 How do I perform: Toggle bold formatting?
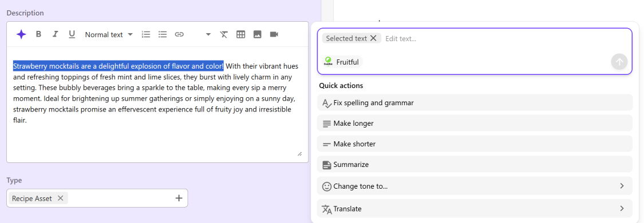tap(38, 34)
